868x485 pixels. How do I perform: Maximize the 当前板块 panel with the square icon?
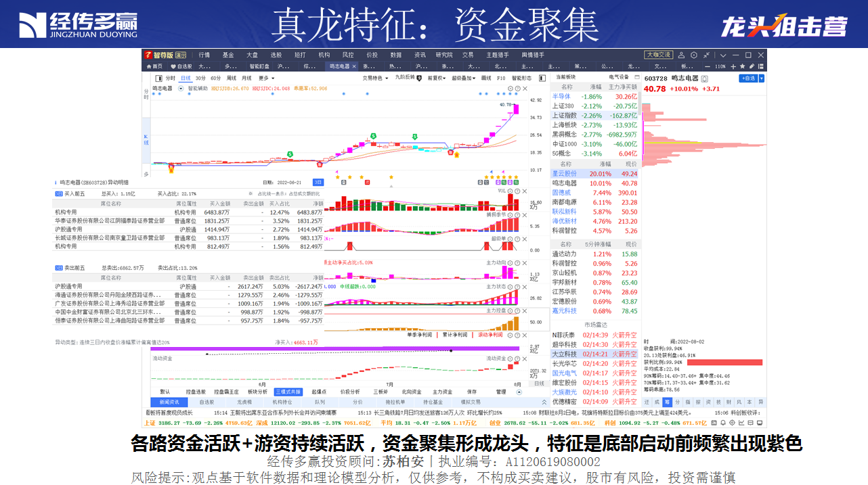tap(636, 77)
